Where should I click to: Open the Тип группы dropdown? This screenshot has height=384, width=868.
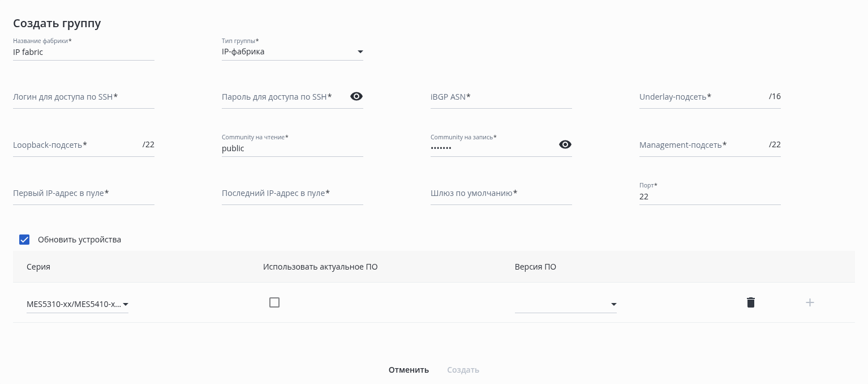[292, 52]
